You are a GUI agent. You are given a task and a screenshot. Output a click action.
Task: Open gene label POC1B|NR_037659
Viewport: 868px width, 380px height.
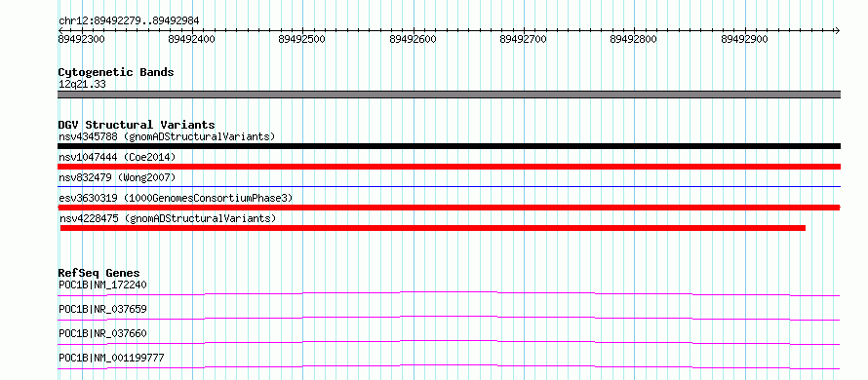click(102, 309)
